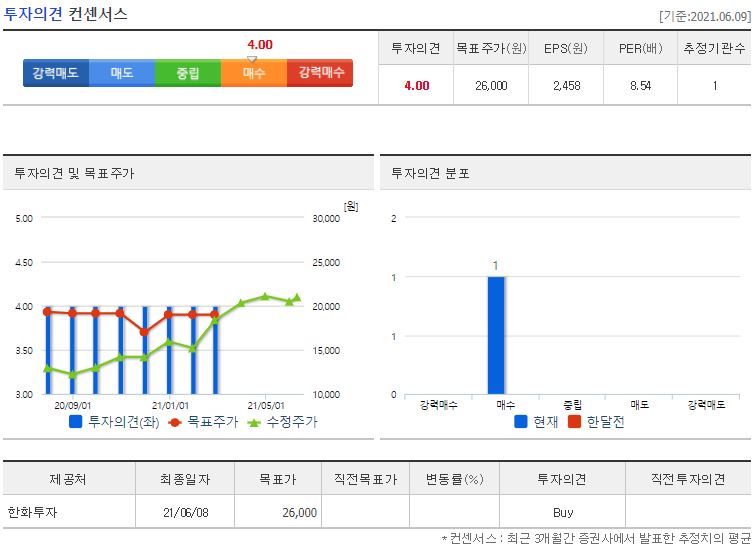Click the 추정기관수 column header
Viewport: 756px width, 551px height.
(715, 48)
